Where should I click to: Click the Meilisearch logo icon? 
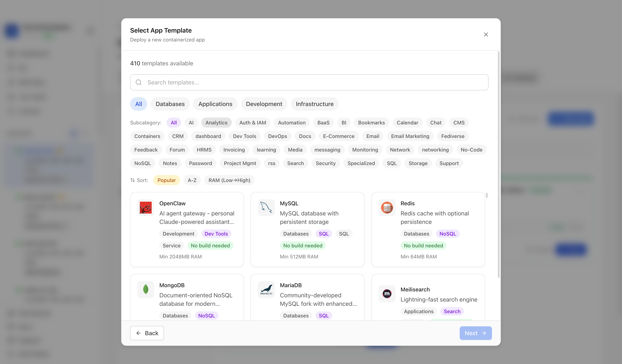click(x=387, y=294)
